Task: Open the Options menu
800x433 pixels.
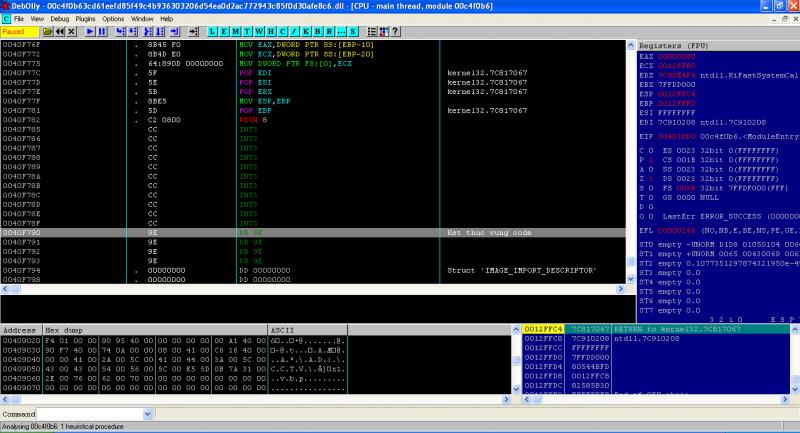Action: pyautogui.click(x=113, y=19)
